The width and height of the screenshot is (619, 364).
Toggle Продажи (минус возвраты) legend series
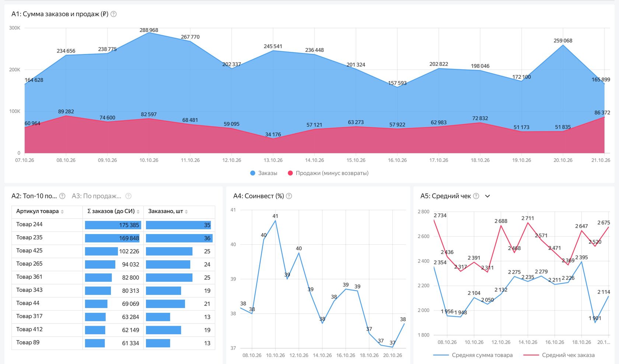[x=328, y=173]
